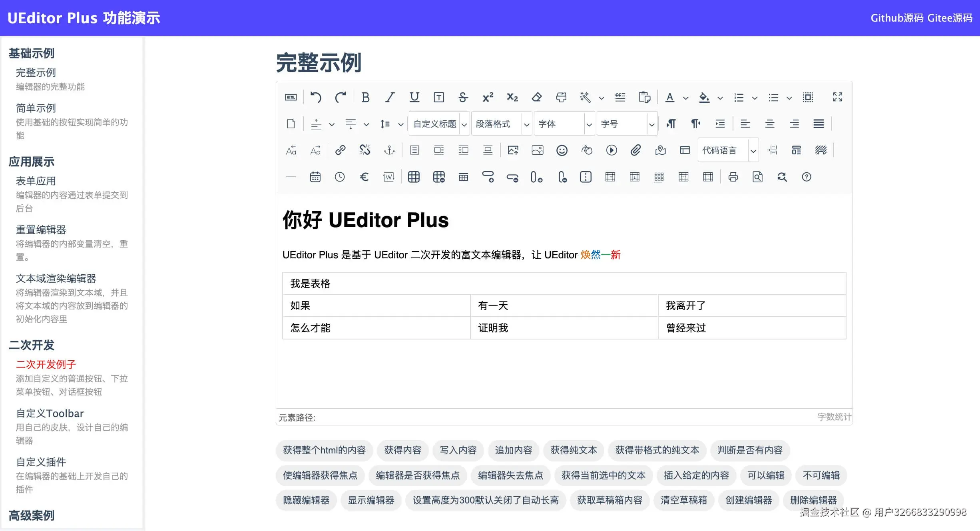Image resolution: width=980 pixels, height=531 pixels.
Task: Click the format painter brush icon
Action: (561, 97)
